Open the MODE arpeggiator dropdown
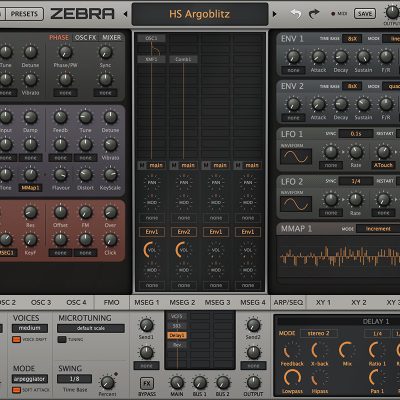The width and height of the screenshot is (400, 400). [x=30, y=379]
